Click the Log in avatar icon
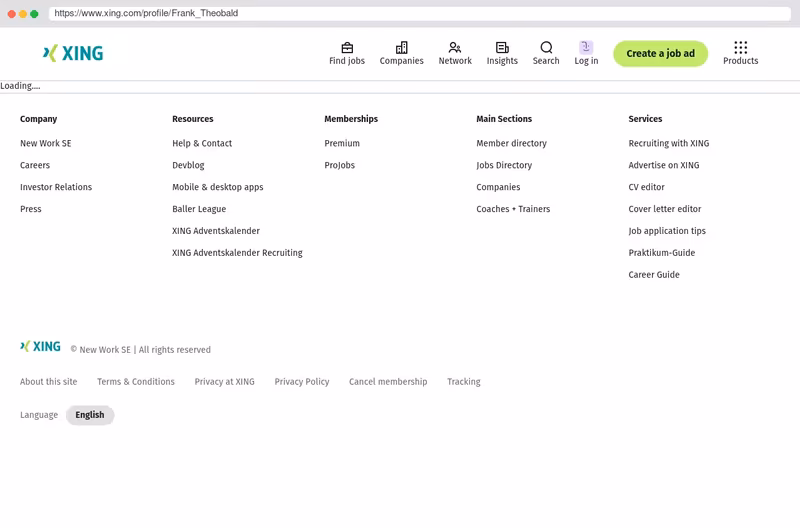 pos(586,47)
